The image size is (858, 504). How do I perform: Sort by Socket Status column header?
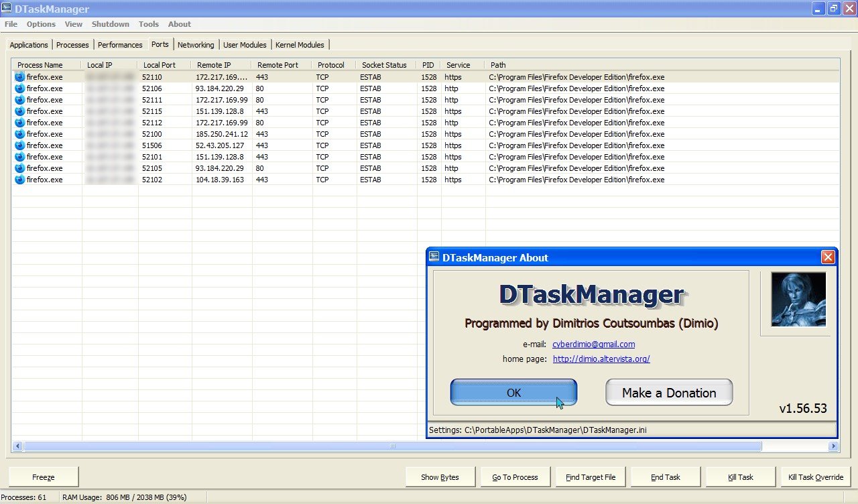[386, 65]
